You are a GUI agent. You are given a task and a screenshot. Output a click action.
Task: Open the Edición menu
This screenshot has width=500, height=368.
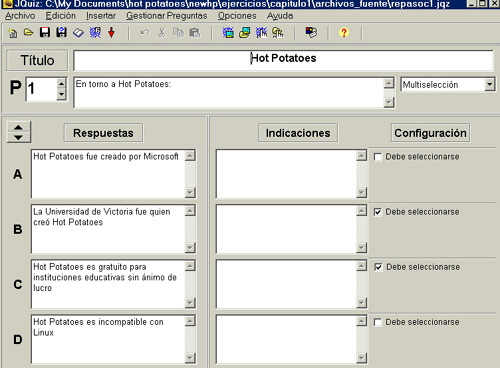(x=61, y=16)
